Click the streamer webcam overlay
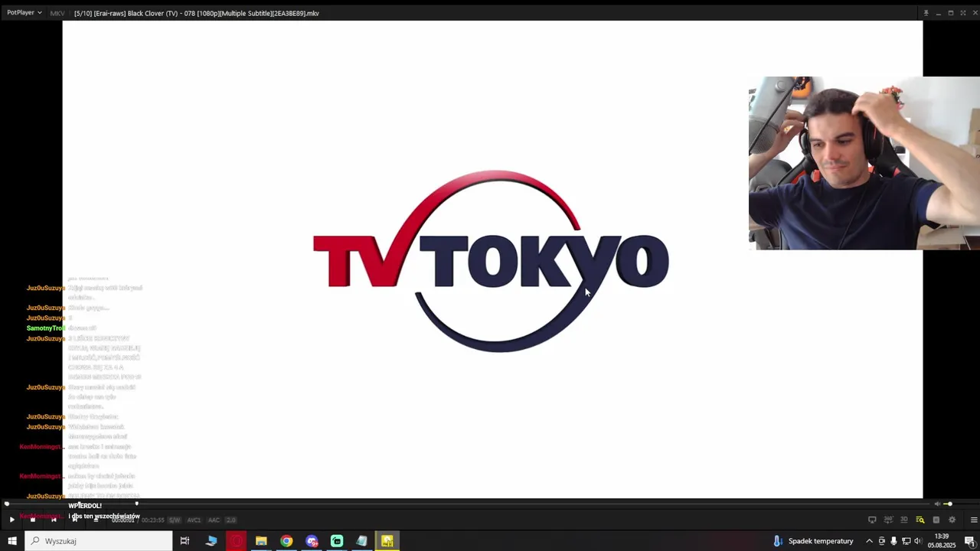This screenshot has width=980, height=551. click(x=864, y=163)
